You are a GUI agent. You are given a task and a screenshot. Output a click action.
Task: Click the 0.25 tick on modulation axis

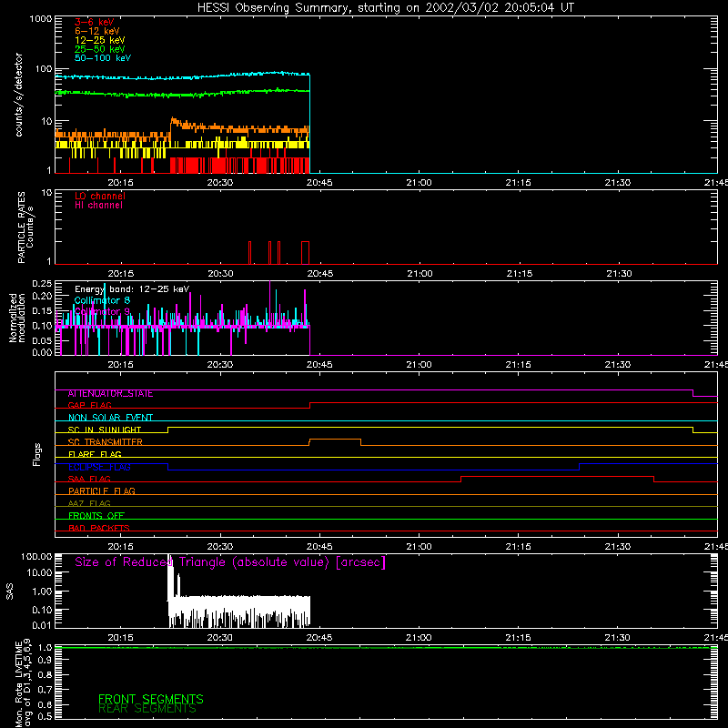[x=42, y=283]
